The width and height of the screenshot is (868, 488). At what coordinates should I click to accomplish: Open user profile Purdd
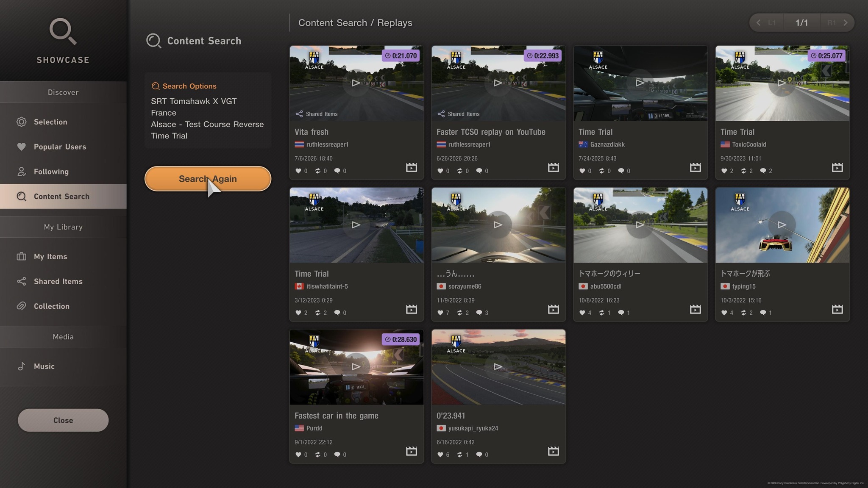[x=309, y=428]
